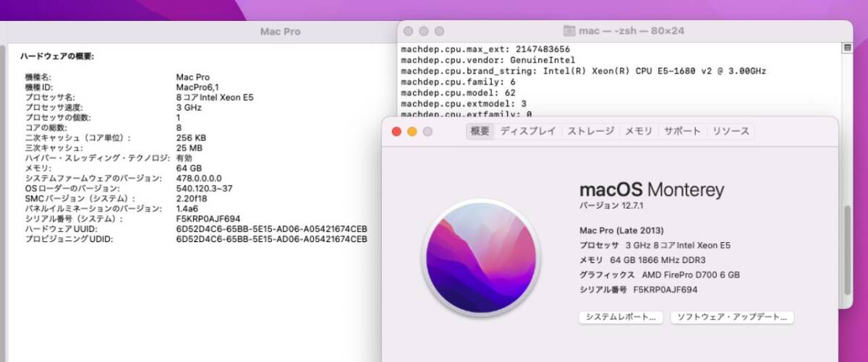This screenshot has width=868, height=362.
Task: Open the ストレージ tab
Action: (590, 132)
